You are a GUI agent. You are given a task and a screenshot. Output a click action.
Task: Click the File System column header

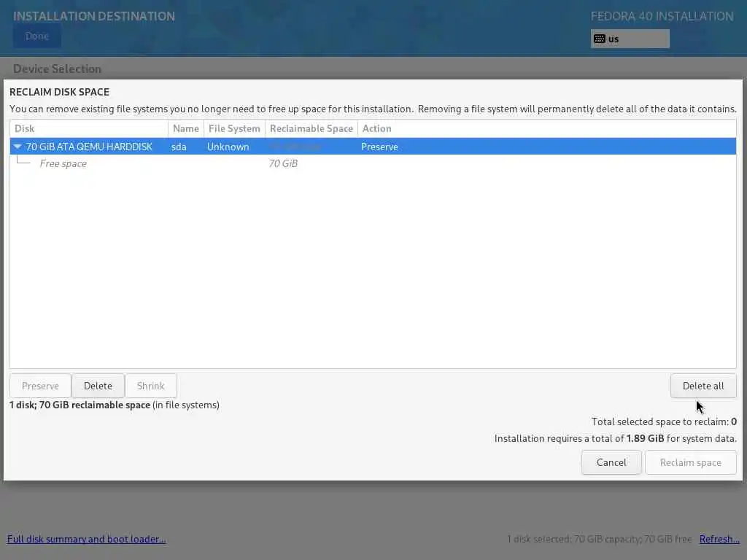[x=234, y=128]
